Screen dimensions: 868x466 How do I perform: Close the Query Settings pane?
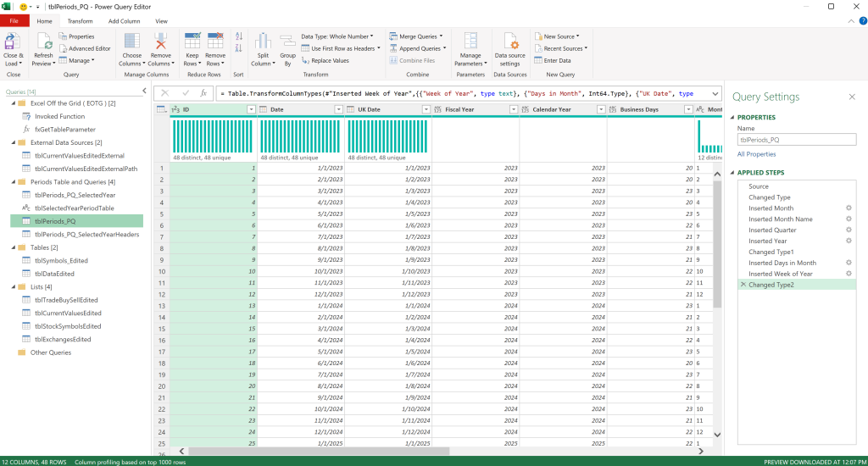click(852, 97)
